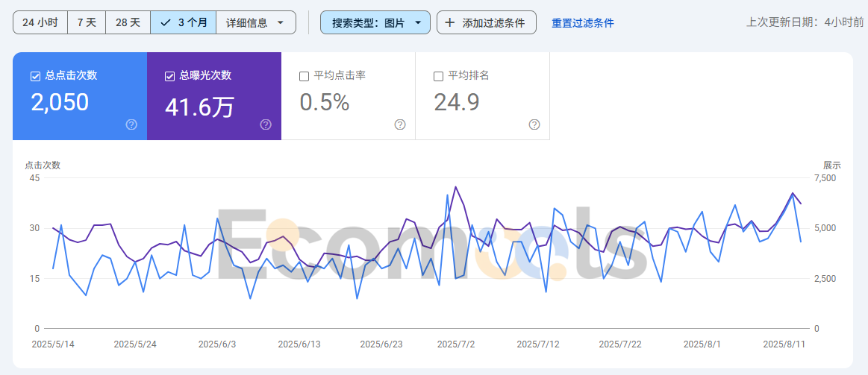
Task: Click 重置过滤条件 link
Action: 583,23
